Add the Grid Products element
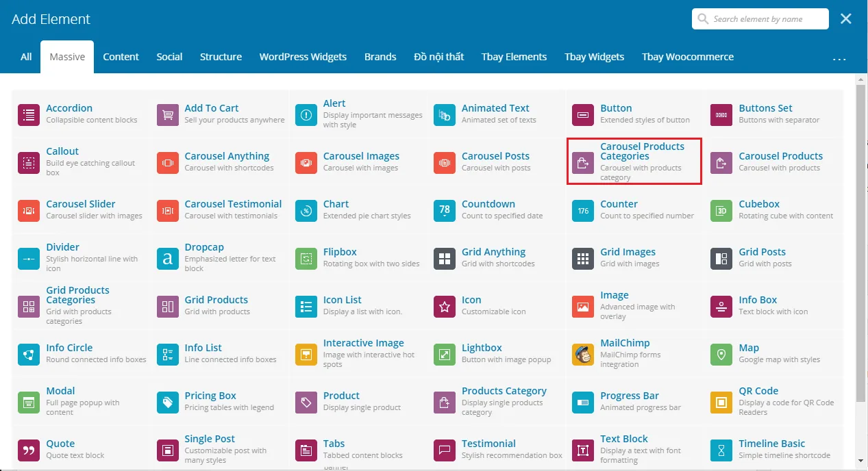 pyautogui.click(x=220, y=305)
